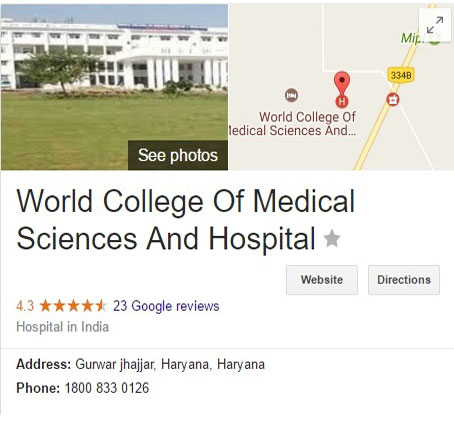Open the 23 Google reviews link

tap(166, 306)
